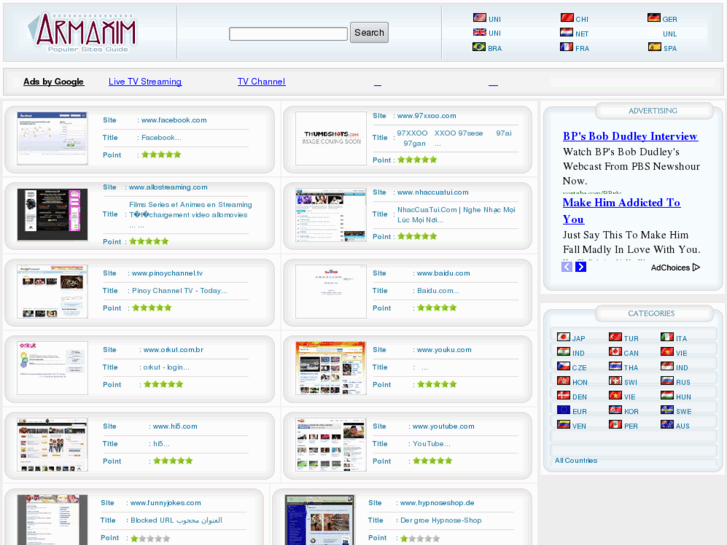Open the facebook.com site thumbnail
This screenshot has width=727, height=545.
(x=52, y=138)
